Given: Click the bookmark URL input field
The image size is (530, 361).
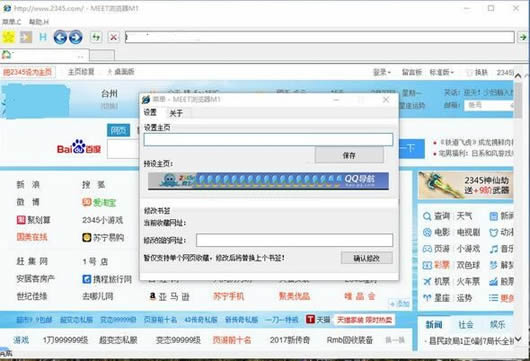Looking at the screenshot, I should point(294,240).
